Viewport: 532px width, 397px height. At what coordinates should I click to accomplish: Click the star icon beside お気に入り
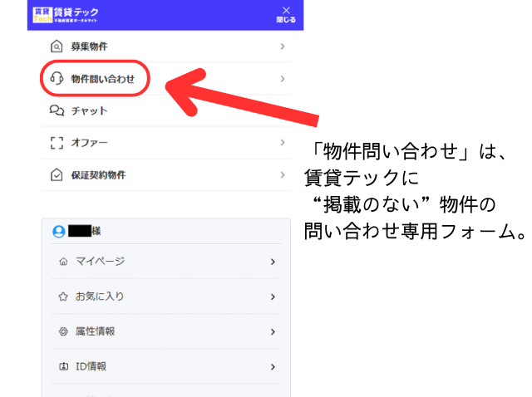tap(63, 297)
